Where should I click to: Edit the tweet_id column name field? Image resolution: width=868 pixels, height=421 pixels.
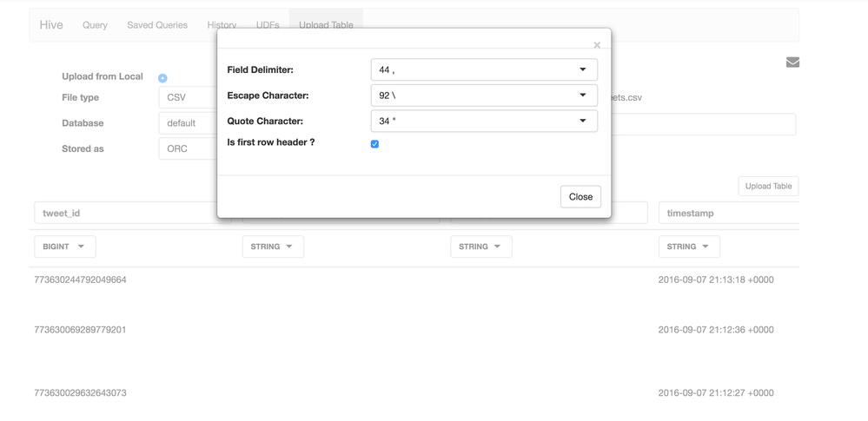[125, 213]
